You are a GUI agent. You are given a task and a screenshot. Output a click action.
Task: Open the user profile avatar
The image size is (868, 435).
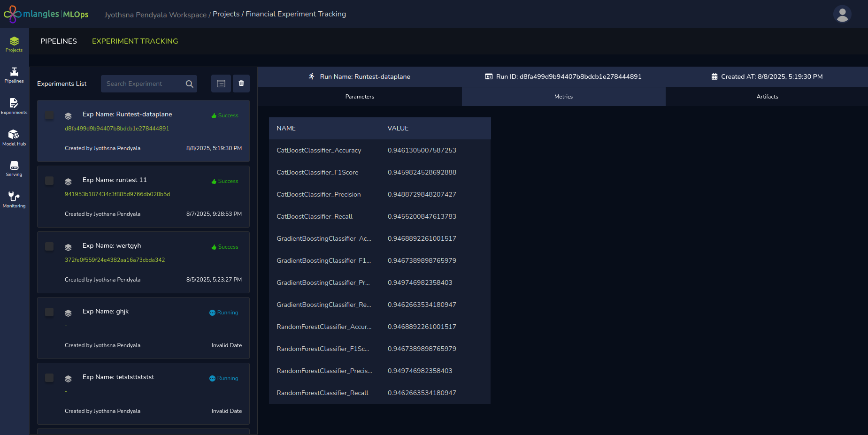[x=842, y=14]
